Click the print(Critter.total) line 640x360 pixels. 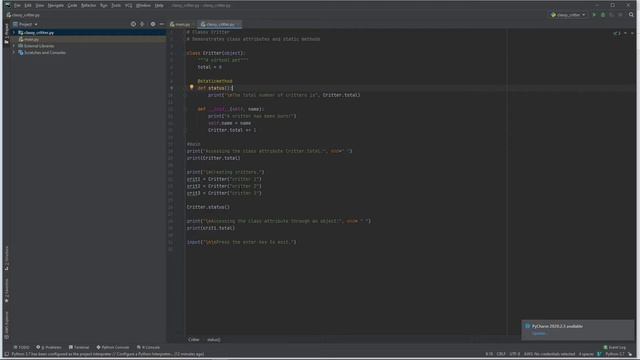tap(213, 158)
